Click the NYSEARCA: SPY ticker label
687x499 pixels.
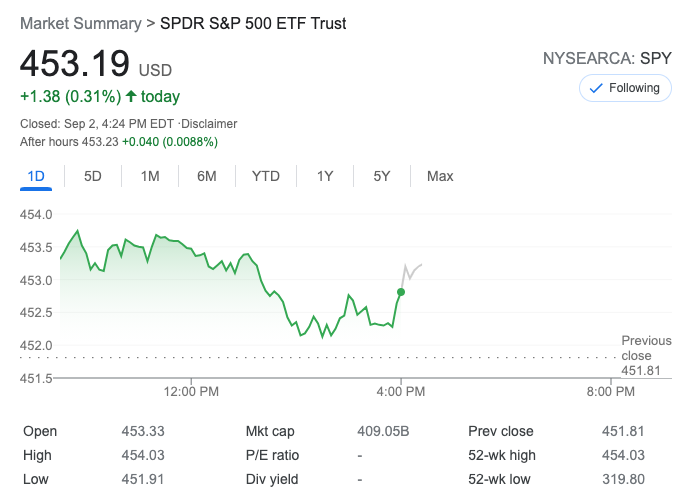pyautogui.click(x=607, y=58)
